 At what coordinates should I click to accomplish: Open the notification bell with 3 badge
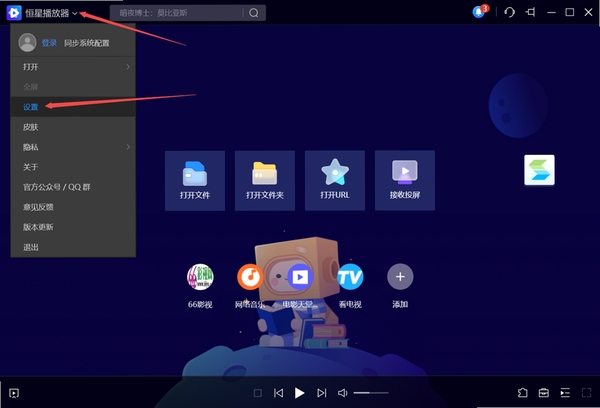480,11
